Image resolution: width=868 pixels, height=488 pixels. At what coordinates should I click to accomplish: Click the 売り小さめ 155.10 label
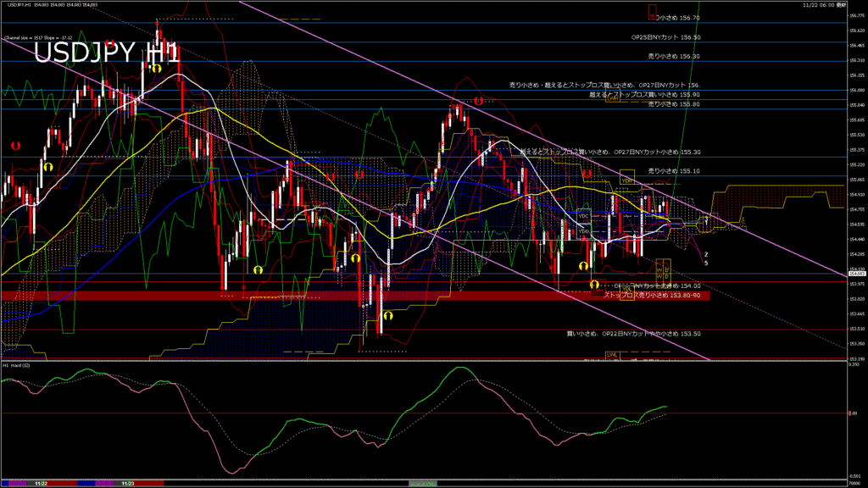[x=674, y=171]
